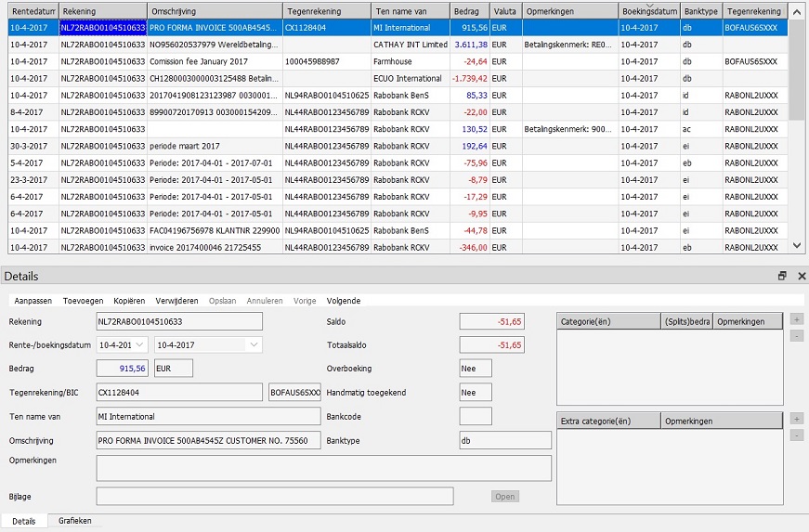Click Volgende to go to next record

[x=343, y=301]
